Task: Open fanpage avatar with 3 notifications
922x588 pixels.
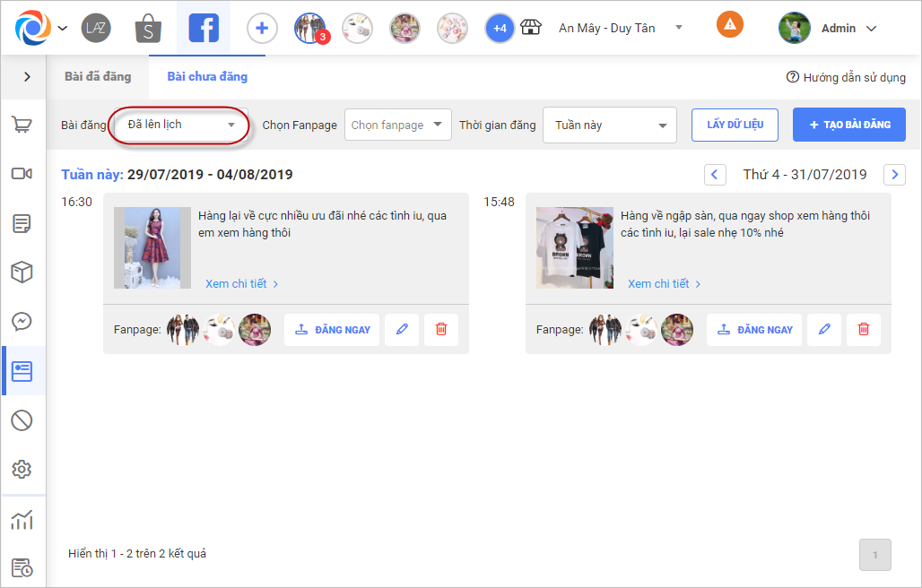Action: (310, 28)
